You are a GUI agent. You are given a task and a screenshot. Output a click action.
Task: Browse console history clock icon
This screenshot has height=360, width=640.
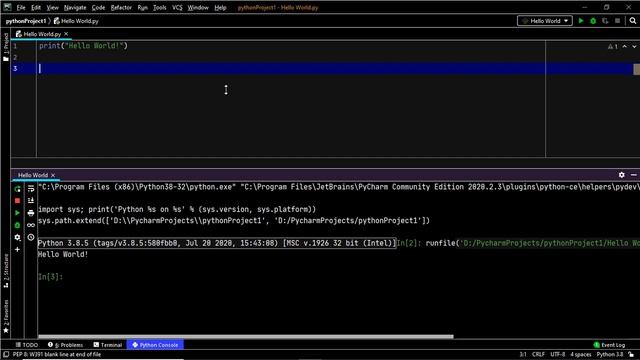tap(31, 237)
